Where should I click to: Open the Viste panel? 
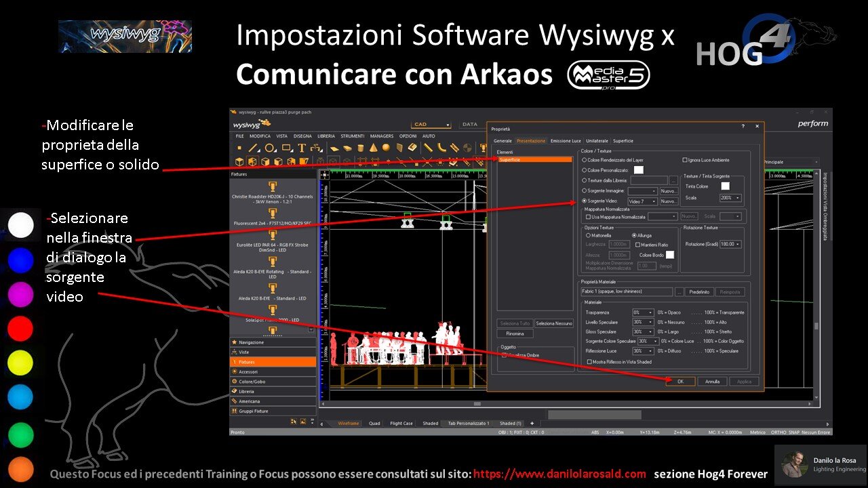[273, 352]
